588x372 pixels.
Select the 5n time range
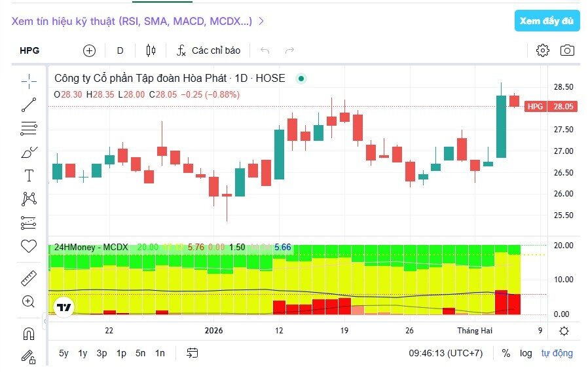[140, 353]
